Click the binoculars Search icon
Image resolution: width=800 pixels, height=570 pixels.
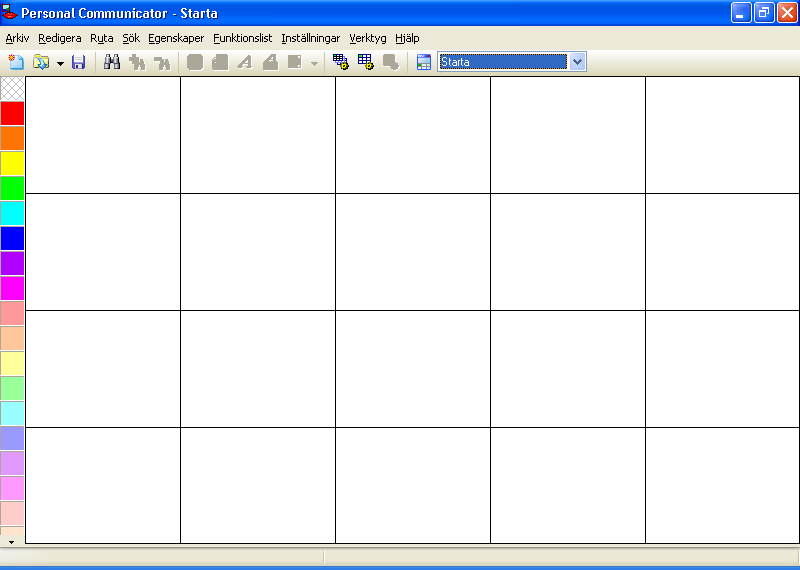112,62
